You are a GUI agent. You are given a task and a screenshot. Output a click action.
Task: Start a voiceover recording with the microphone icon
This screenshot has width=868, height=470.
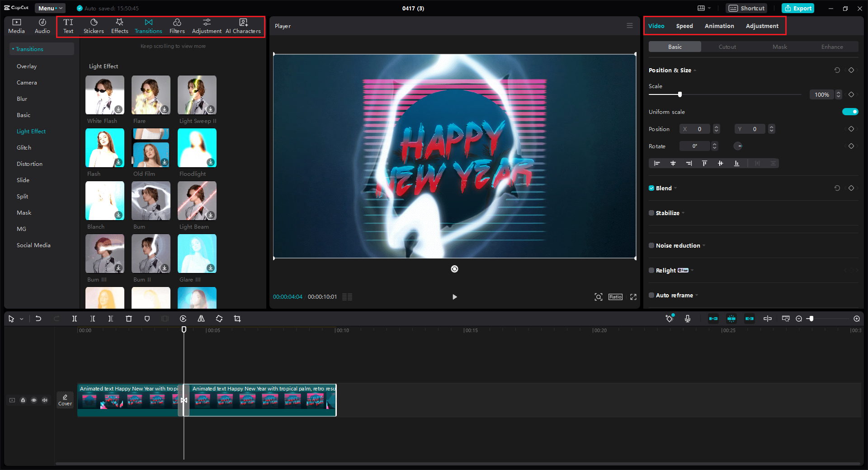coord(687,319)
